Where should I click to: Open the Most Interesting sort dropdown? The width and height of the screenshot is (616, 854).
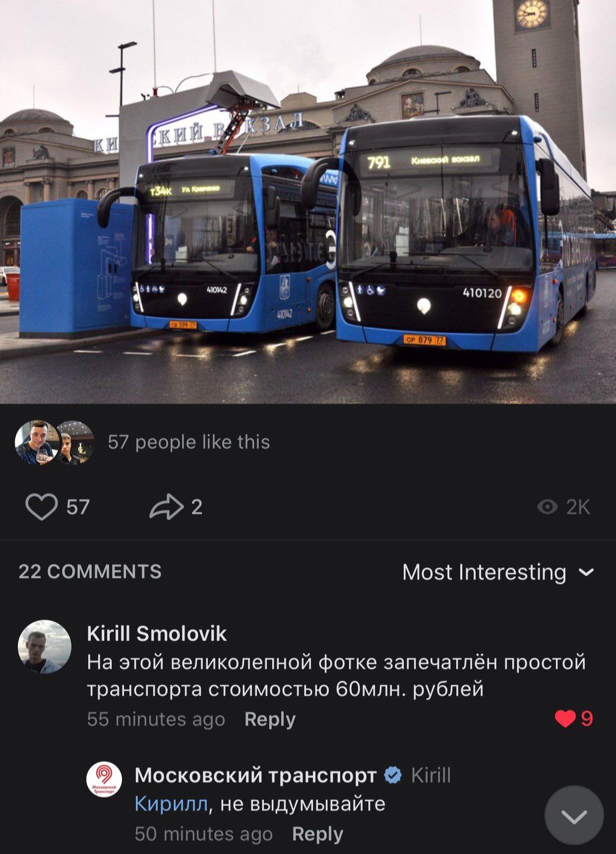pos(498,572)
